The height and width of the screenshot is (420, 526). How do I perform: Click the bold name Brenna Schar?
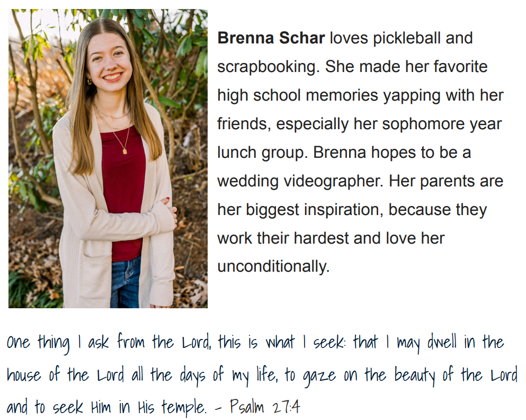(271, 38)
